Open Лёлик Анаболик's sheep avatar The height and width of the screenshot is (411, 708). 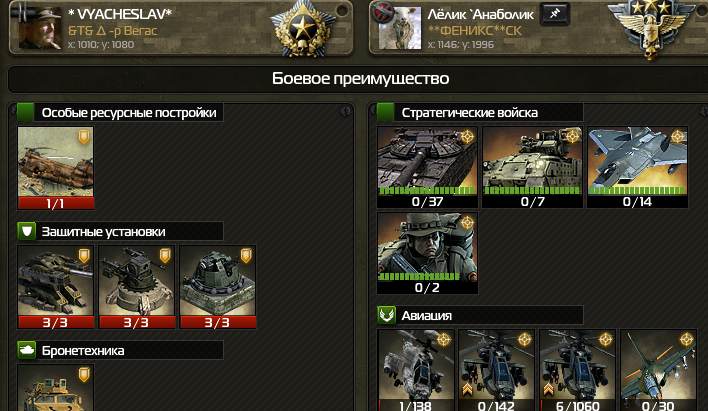click(x=400, y=28)
